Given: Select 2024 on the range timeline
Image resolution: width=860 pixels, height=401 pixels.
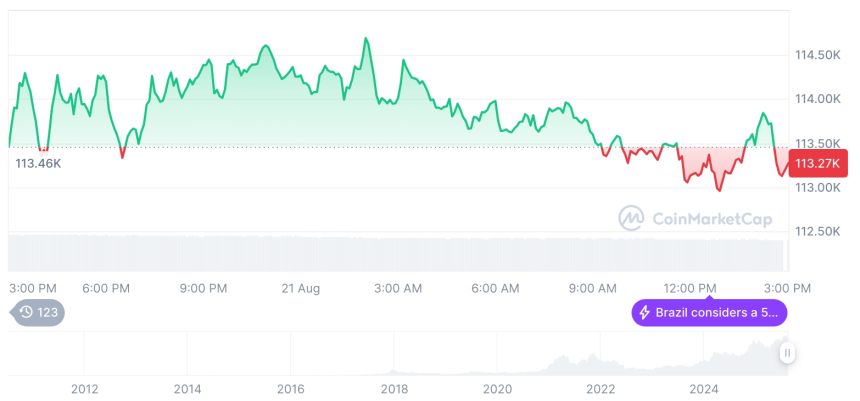Looking at the screenshot, I should (704, 388).
